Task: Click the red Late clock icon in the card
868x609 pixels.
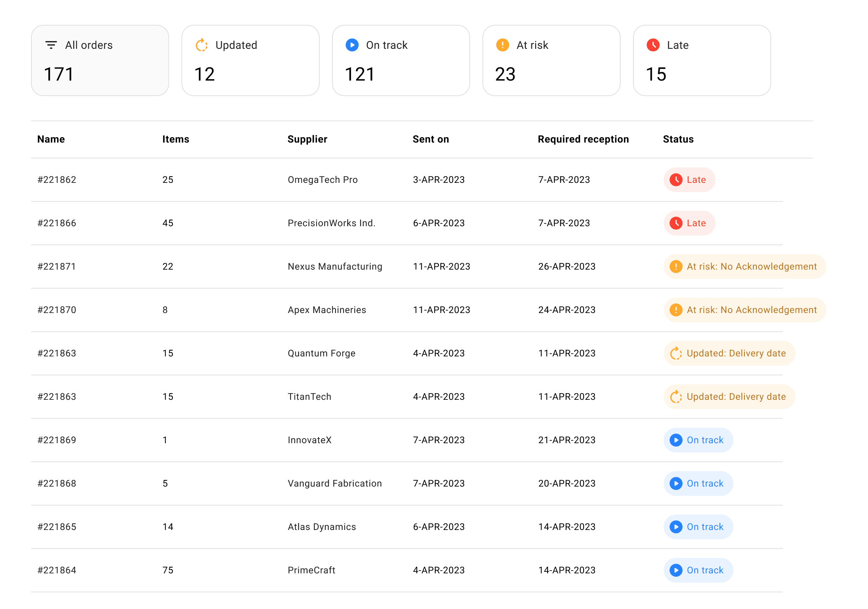Action: tap(653, 45)
